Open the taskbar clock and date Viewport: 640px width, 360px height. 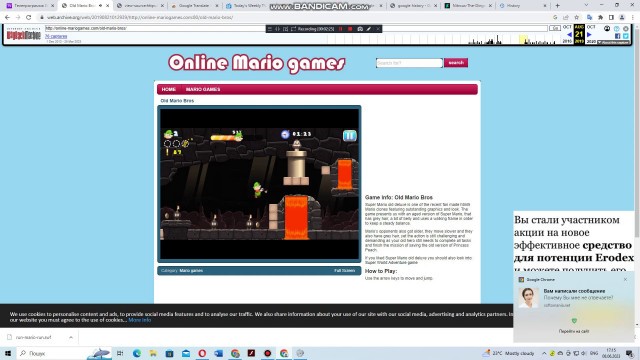pyautogui.click(x=611, y=353)
